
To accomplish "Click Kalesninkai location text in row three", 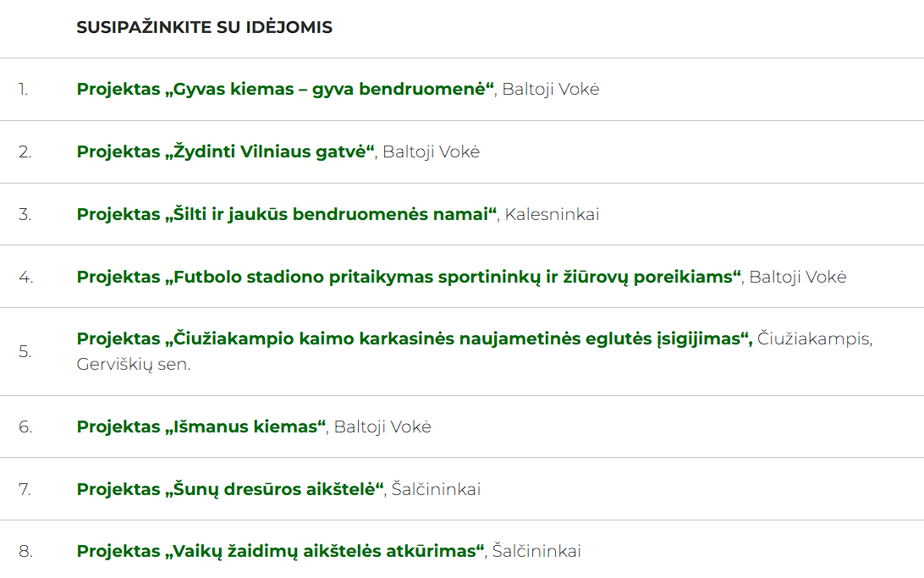I will click(x=553, y=214).
